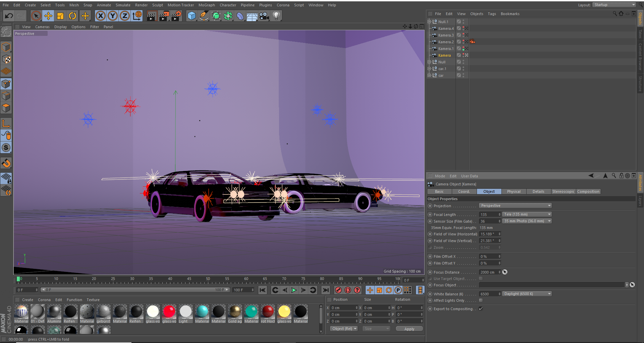Screen dimensions: 644x343
Task: Toggle Autokeying button
Action: [x=348, y=290]
